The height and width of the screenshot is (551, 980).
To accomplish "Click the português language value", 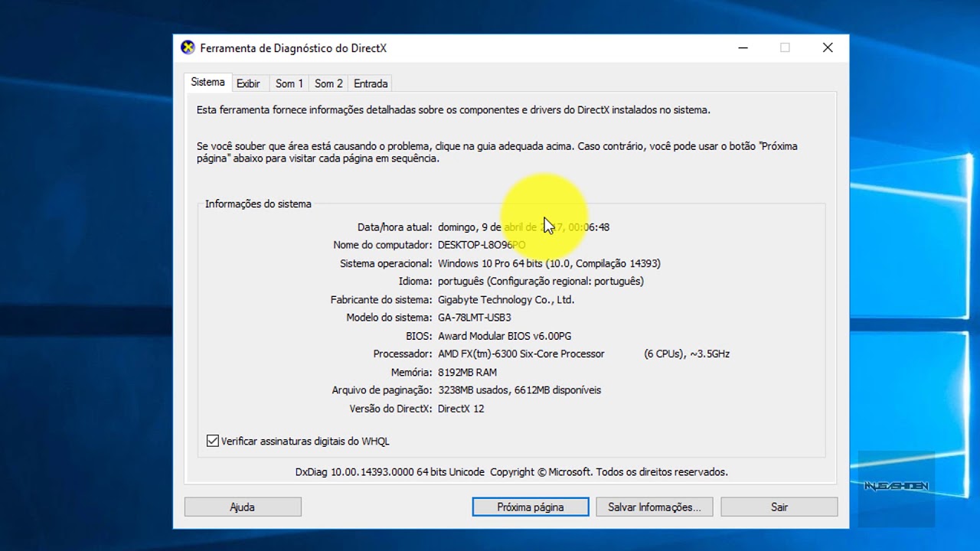I will click(541, 281).
